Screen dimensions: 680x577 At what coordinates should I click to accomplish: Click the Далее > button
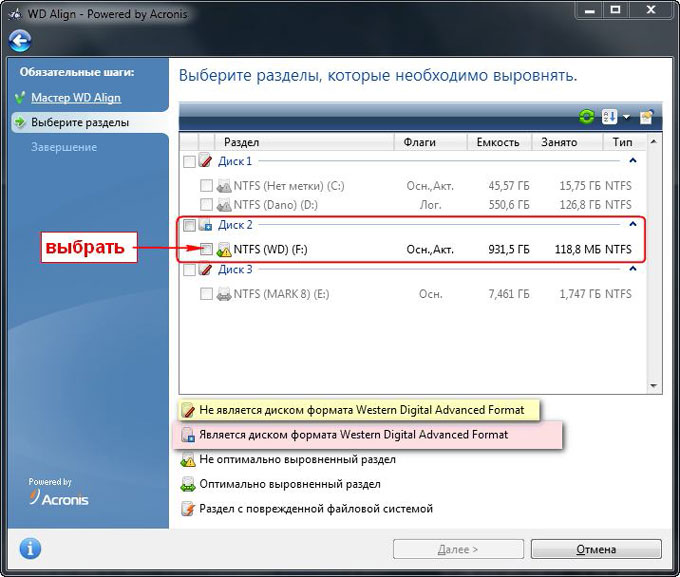tap(458, 549)
